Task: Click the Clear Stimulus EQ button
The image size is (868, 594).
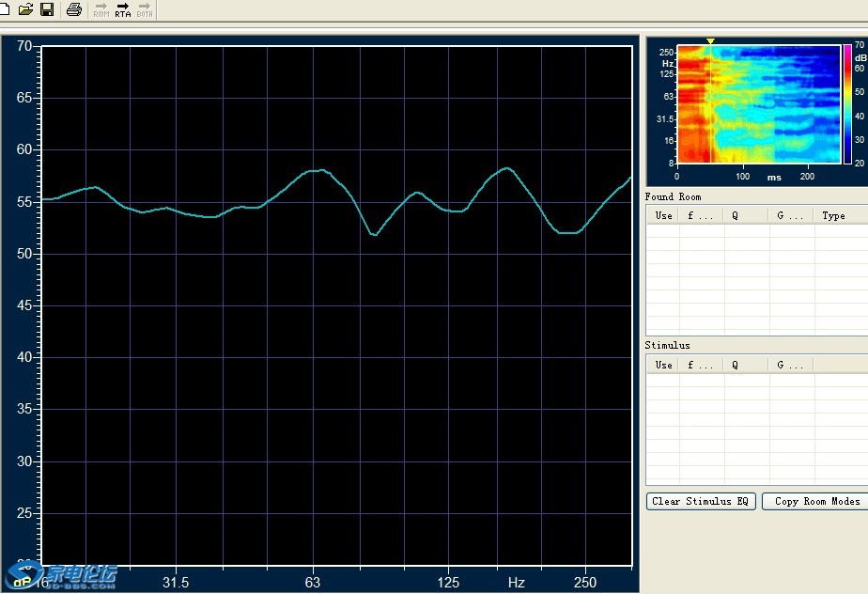Action: 700,502
